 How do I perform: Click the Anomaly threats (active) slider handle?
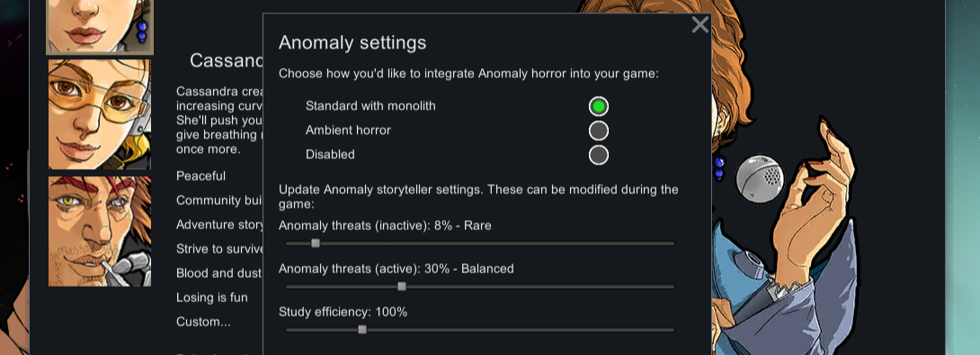402,287
